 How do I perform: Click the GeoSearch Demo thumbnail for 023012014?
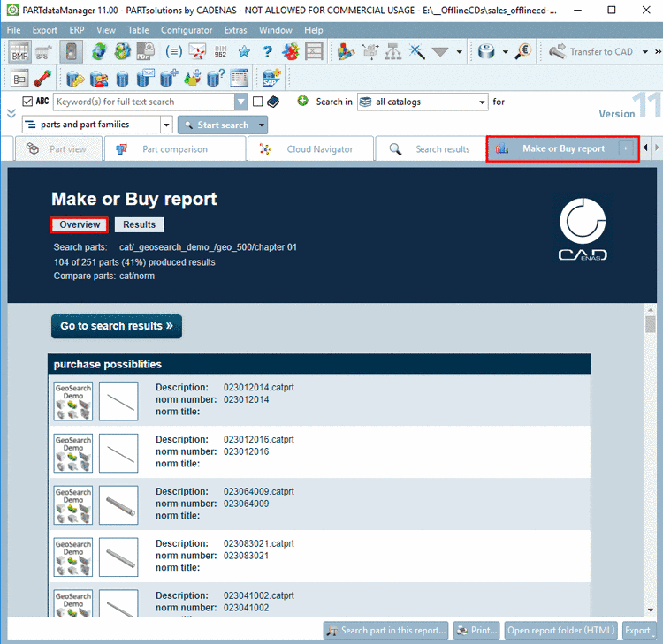73,401
